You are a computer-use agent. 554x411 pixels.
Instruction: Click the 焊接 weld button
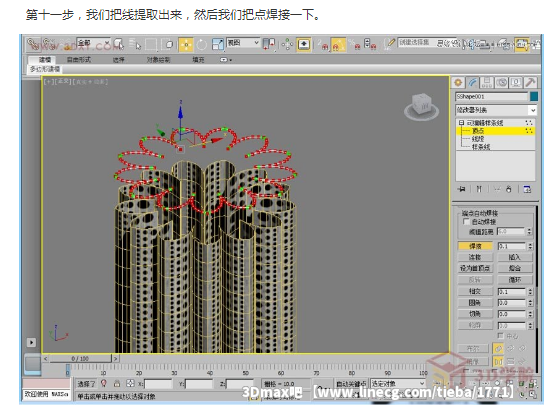tap(475, 246)
